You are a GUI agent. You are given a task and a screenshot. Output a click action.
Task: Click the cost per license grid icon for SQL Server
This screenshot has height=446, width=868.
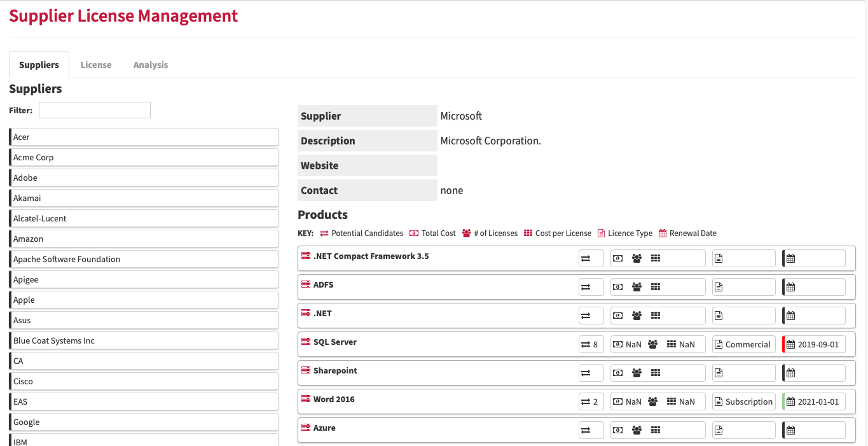[672, 345]
